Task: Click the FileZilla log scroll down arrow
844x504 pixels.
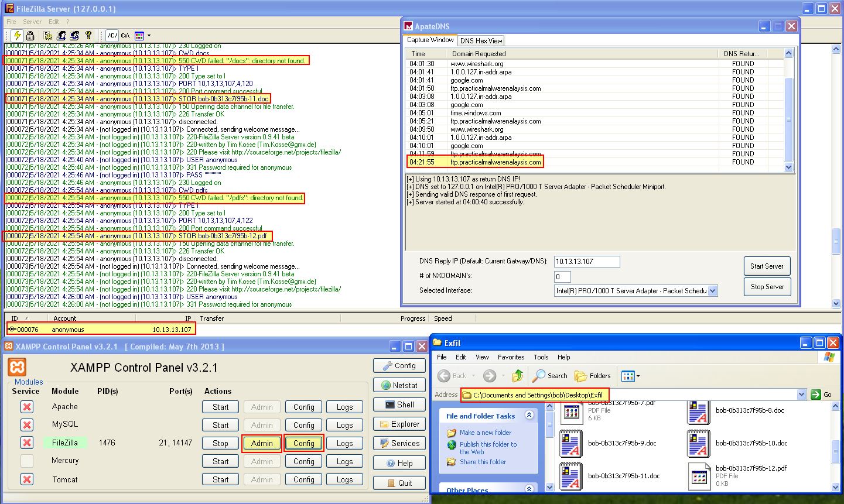Action: (x=836, y=304)
